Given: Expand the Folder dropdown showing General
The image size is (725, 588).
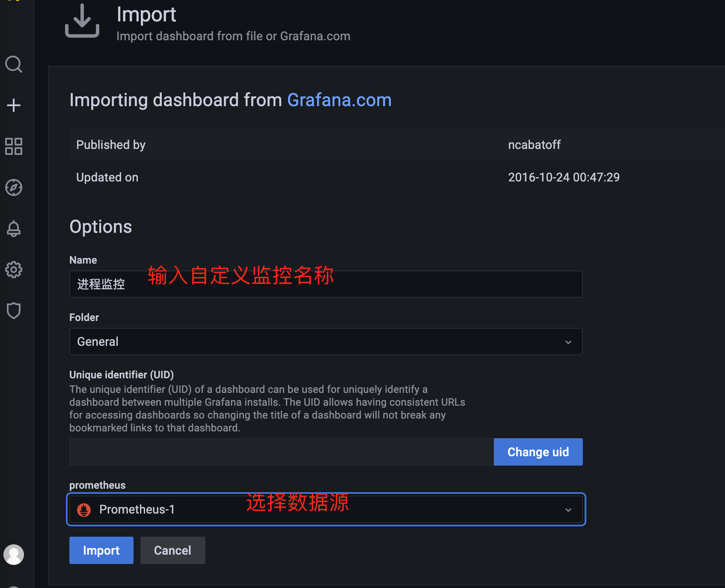Looking at the screenshot, I should [x=326, y=342].
